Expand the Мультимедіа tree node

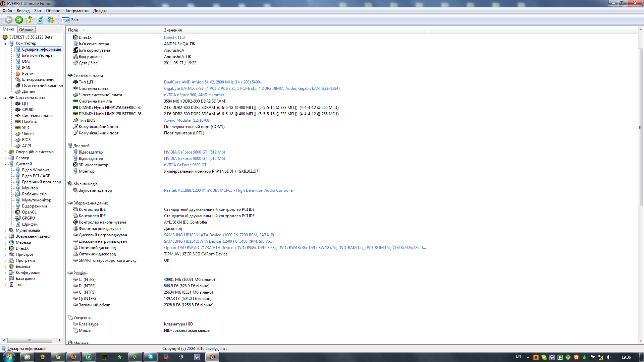click(6, 231)
